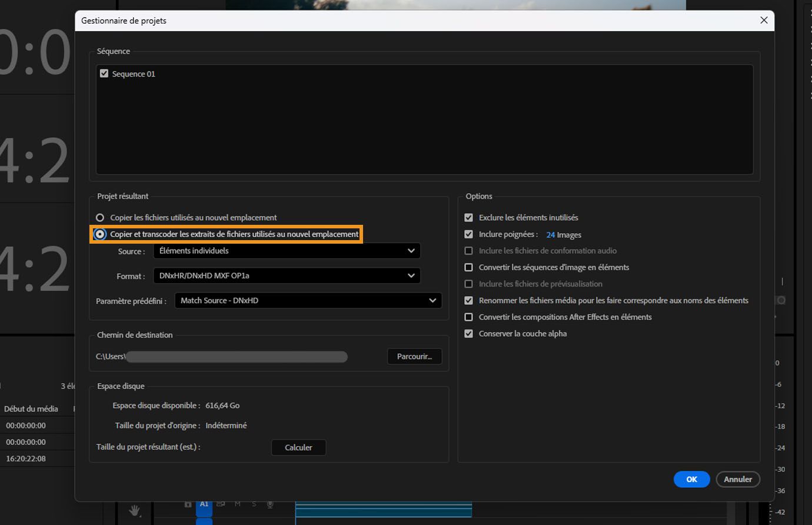The width and height of the screenshot is (812, 525).
Task: Select the Hand tool
Action: [x=135, y=510]
